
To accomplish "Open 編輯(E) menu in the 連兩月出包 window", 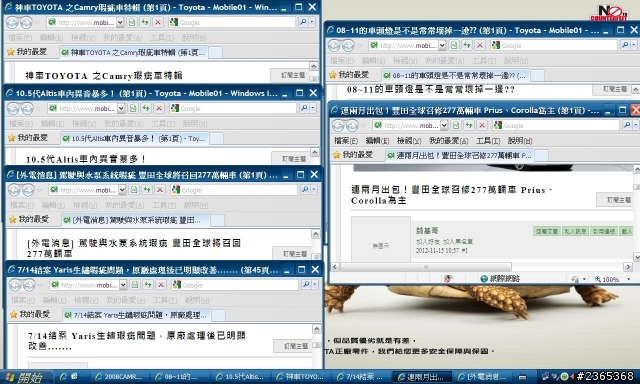I will 377,141.
